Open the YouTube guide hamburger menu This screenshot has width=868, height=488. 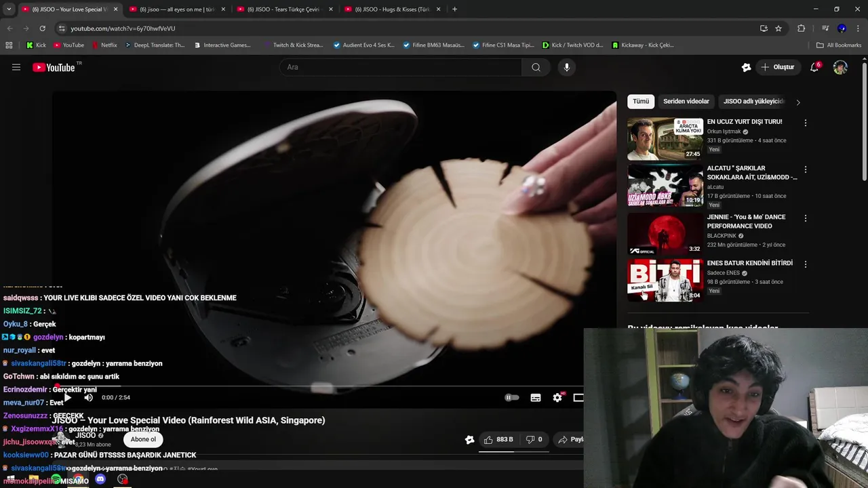pos(16,67)
